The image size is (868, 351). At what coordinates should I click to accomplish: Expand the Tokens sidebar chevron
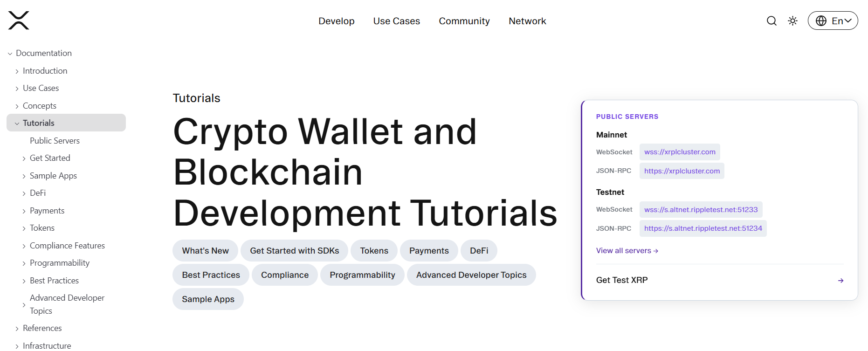click(x=24, y=228)
